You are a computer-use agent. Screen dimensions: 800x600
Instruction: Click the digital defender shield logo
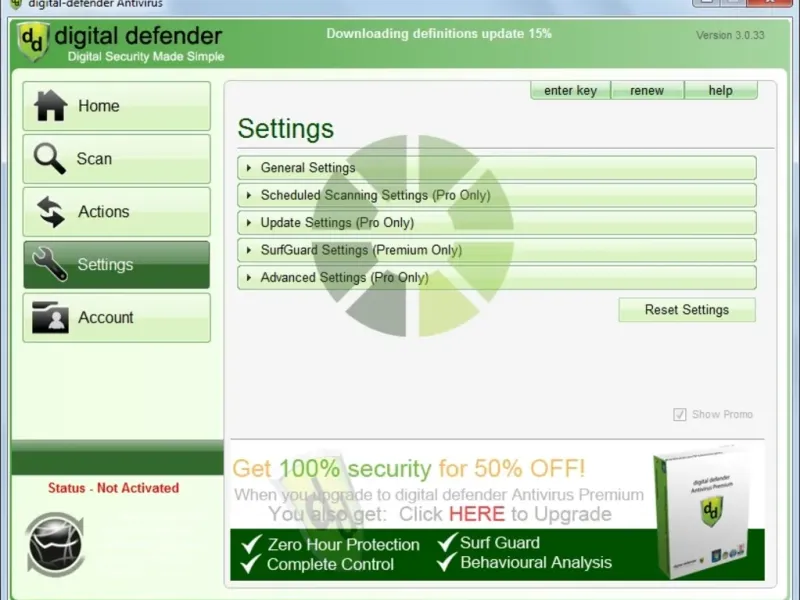[33, 42]
